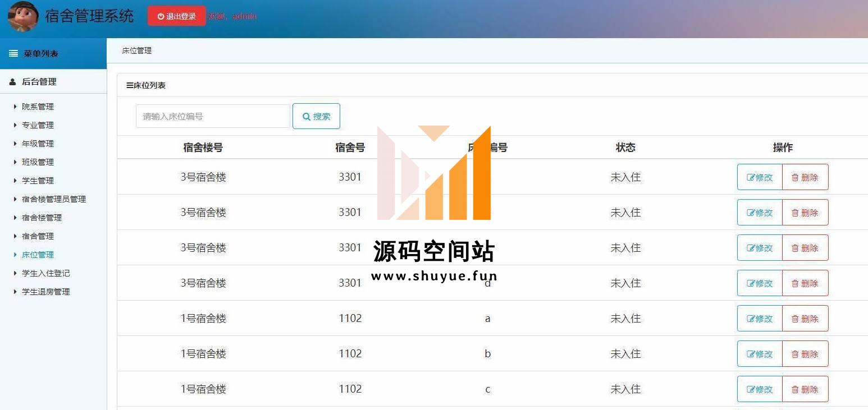Click the 床位管理 breadcrumb title

coord(136,50)
